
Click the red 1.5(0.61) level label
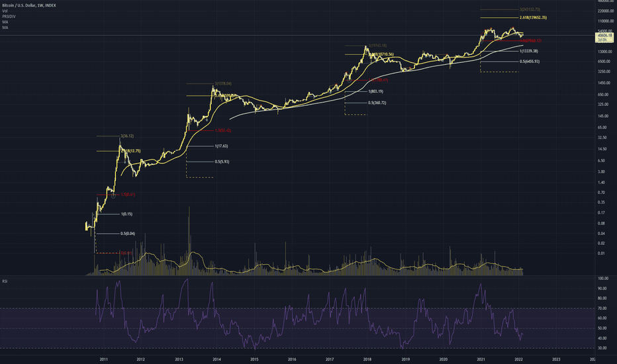click(128, 195)
